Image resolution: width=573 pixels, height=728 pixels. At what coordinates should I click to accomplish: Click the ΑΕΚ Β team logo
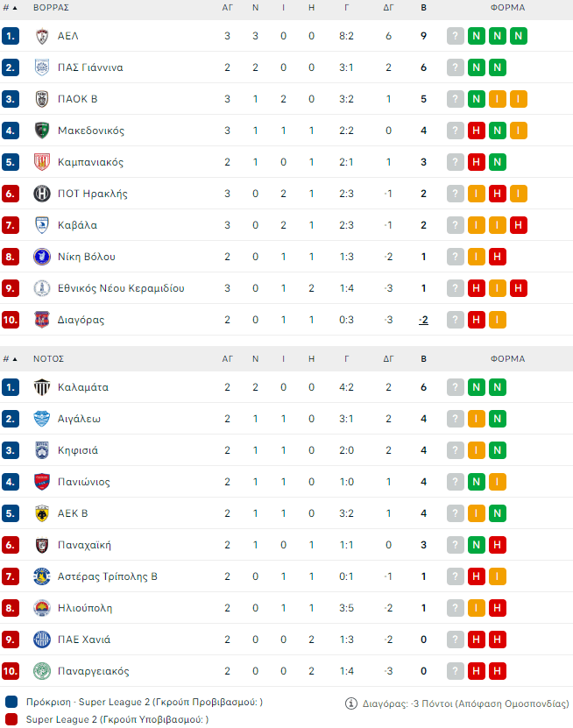tap(42, 513)
